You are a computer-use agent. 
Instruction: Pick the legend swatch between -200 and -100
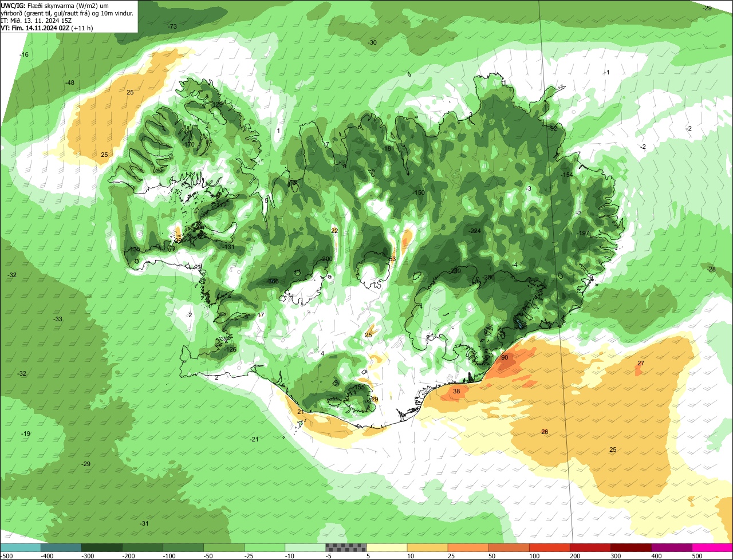[142, 547]
